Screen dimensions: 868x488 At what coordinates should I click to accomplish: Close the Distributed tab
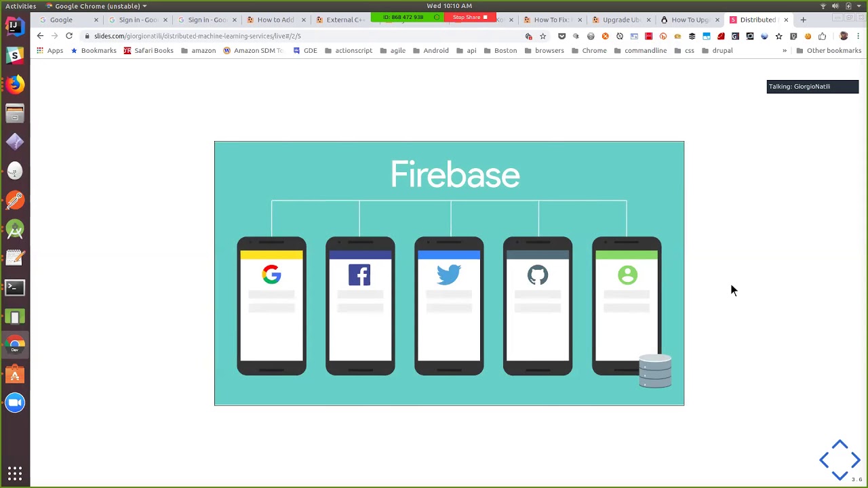pyautogui.click(x=786, y=20)
